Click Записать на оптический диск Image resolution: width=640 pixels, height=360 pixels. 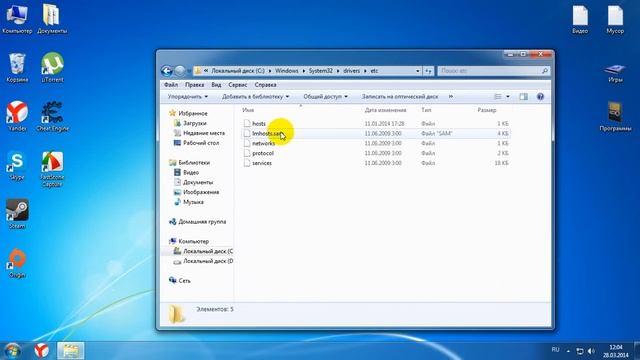(x=400, y=97)
